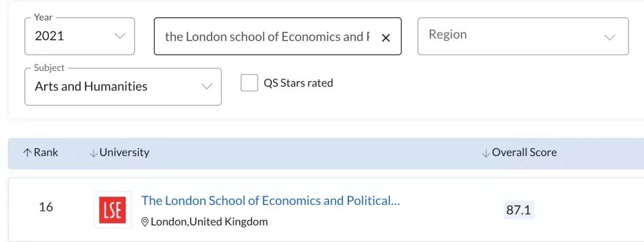Sort by the Overall Score column header

point(524,153)
